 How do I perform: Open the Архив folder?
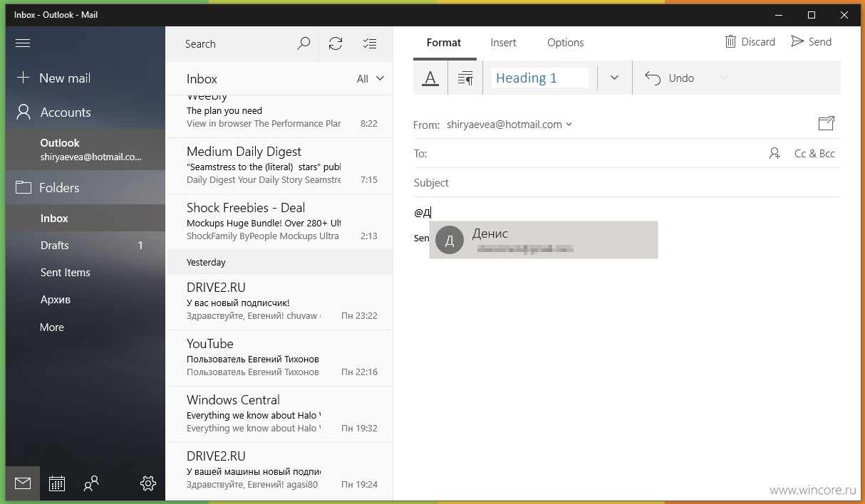point(86,300)
